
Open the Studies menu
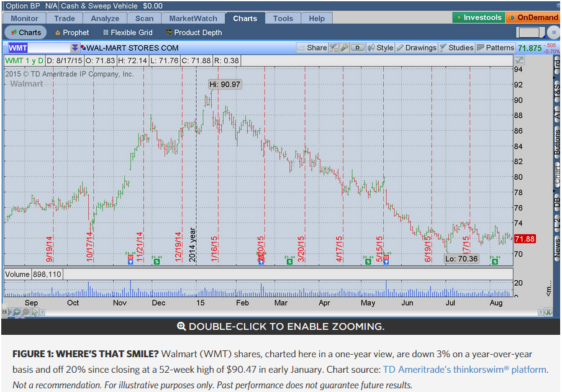pyautogui.click(x=456, y=48)
